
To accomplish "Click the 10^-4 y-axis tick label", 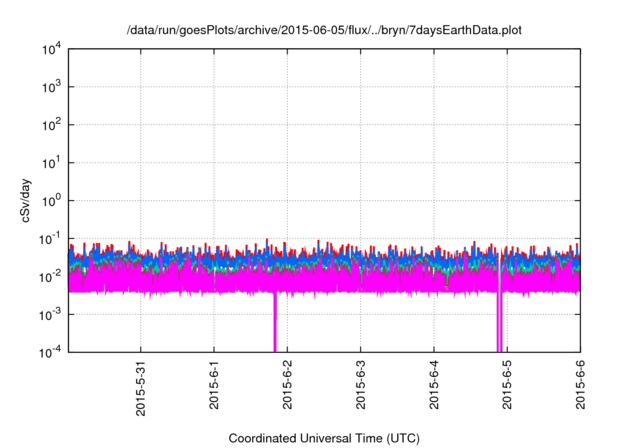I will click(x=50, y=352).
